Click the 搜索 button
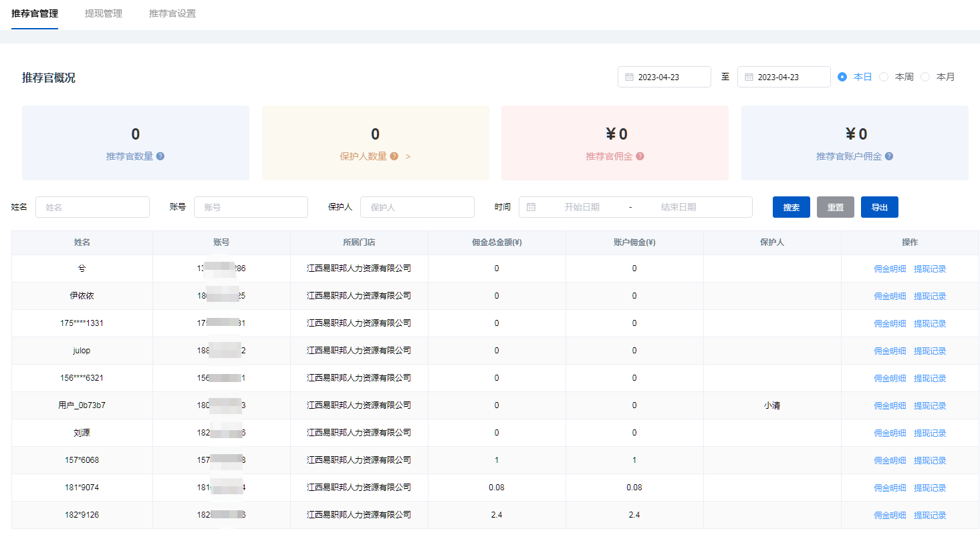This screenshot has height=539, width=980. [791, 207]
